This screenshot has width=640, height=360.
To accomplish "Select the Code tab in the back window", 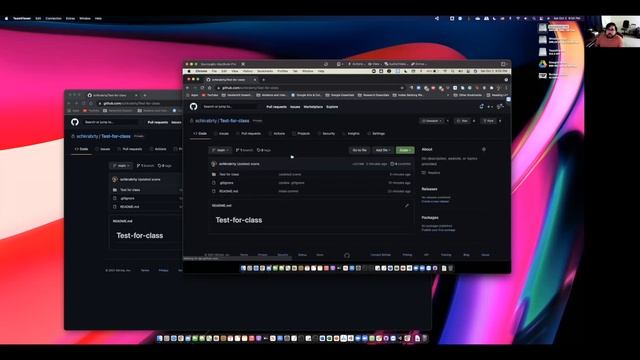I will [x=82, y=149].
